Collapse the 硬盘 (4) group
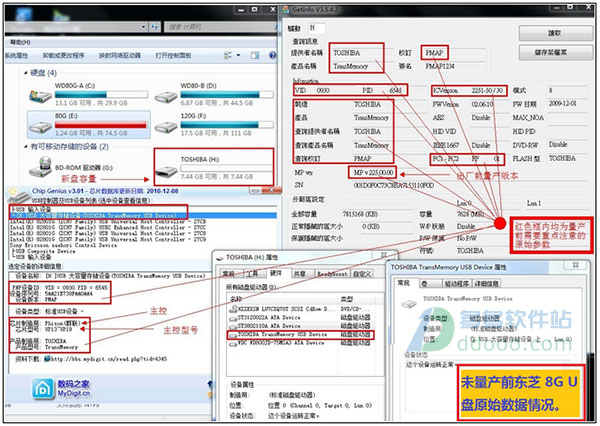 point(26,73)
